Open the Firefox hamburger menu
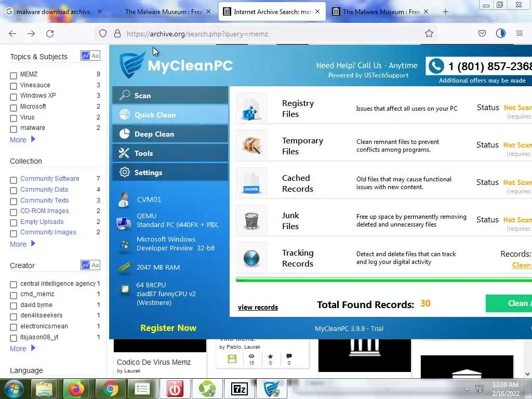The width and height of the screenshot is (532, 399). coord(520,33)
